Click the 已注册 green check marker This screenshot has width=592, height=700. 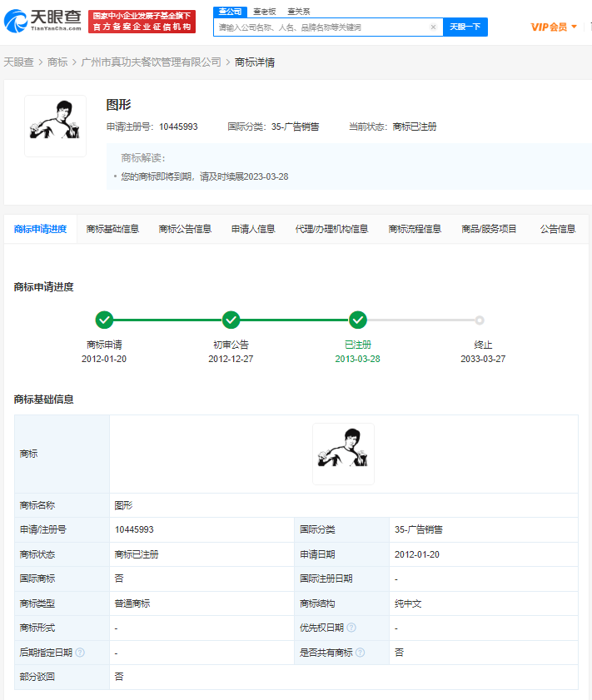tap(357, 320)
